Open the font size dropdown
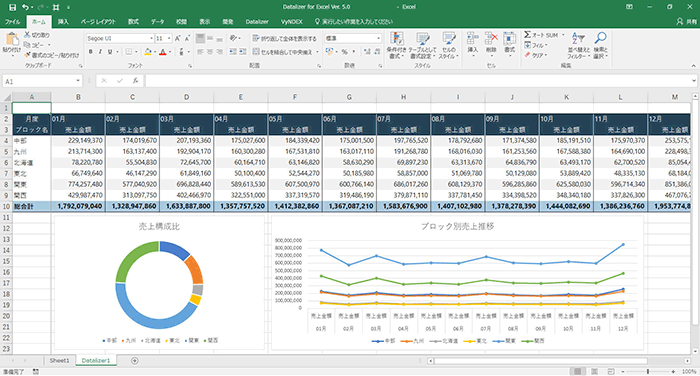 point(169,38)
